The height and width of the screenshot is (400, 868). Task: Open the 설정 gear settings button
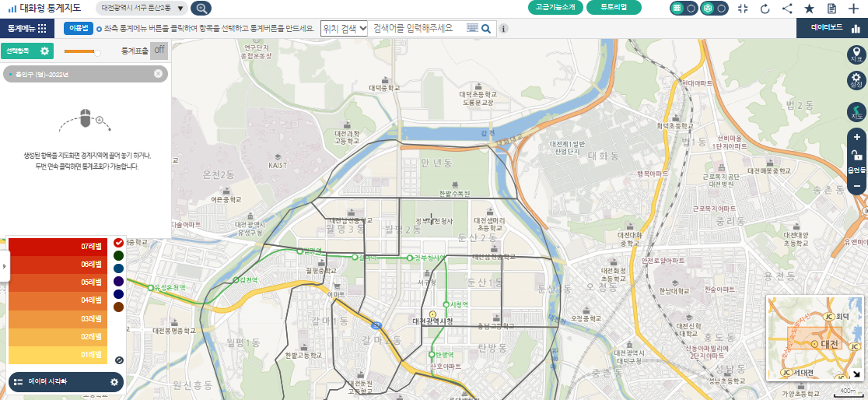(856, 80)
